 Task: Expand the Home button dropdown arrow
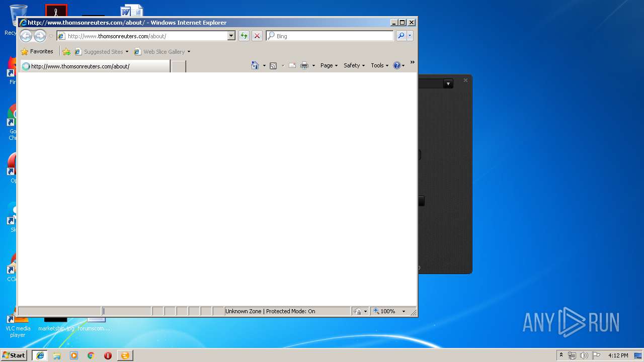(x=264, y=65)
